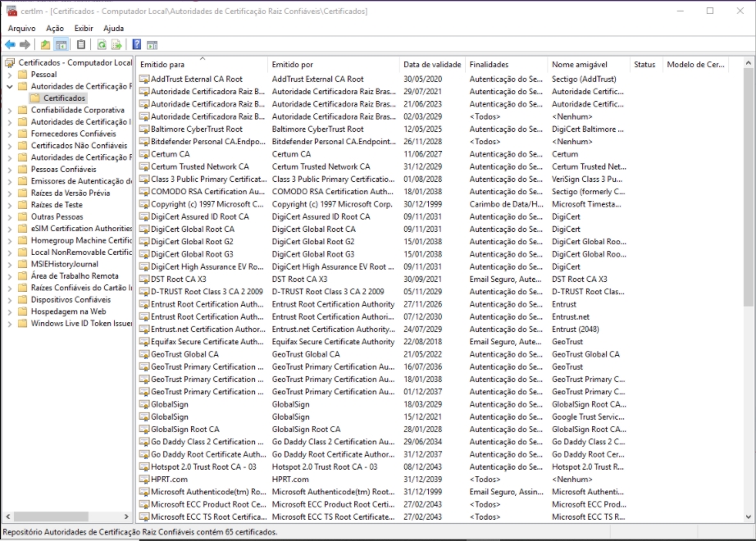Click the list scroll down arrow
The height and width of the screenshot is (541, 756).
[x=748, y=516]
